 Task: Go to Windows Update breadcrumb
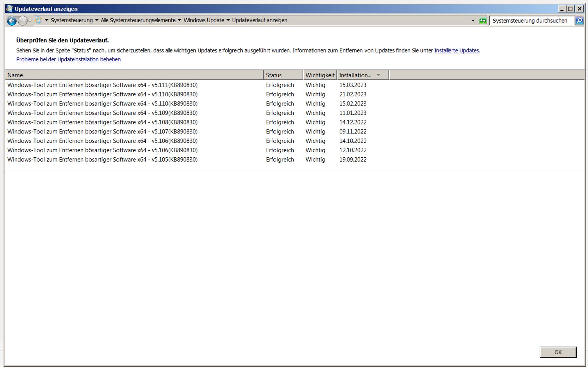(x=204, y=20)
